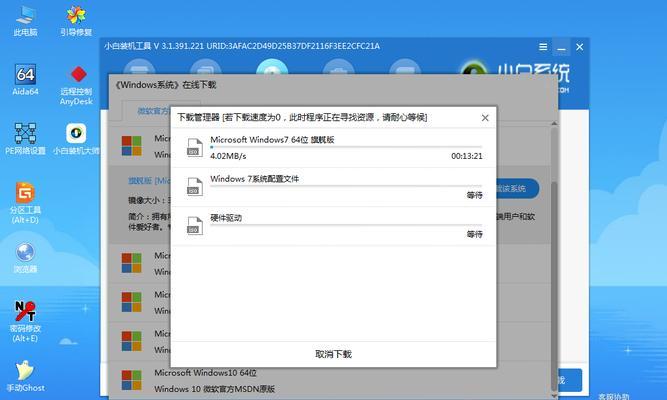Open the 浏览器 desktop icon

[x=25, y=257]
